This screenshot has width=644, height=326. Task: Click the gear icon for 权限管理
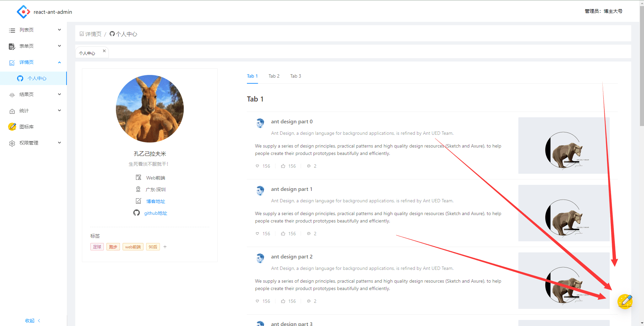click(x=12, y=143)
